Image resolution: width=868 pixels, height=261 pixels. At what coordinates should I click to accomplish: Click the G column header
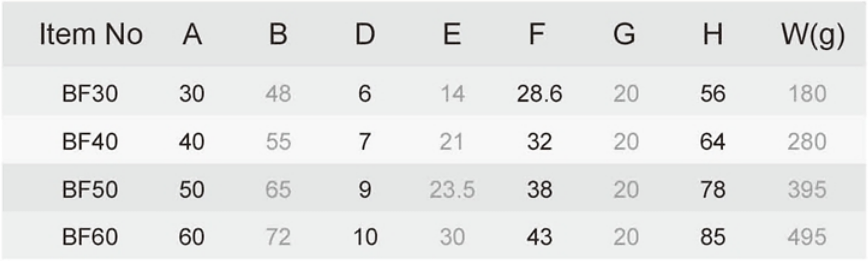pyautogui.click(x=624, y=34)
